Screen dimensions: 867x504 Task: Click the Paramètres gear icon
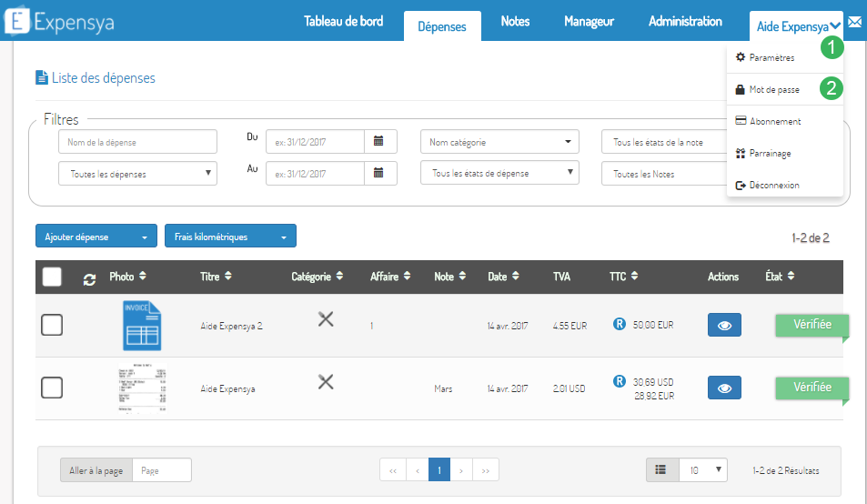tap(741, 57)
